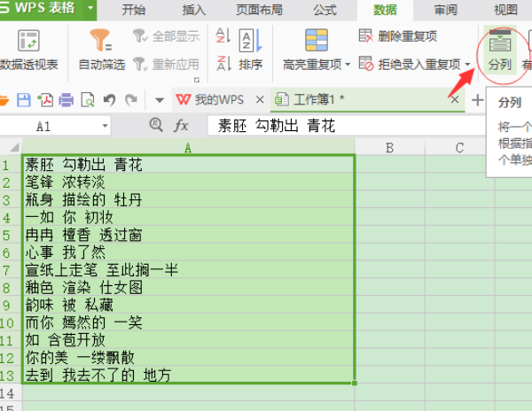Add a new document tab with plus
This screenshot has width=532, height=411.
(x=477, y=100)
